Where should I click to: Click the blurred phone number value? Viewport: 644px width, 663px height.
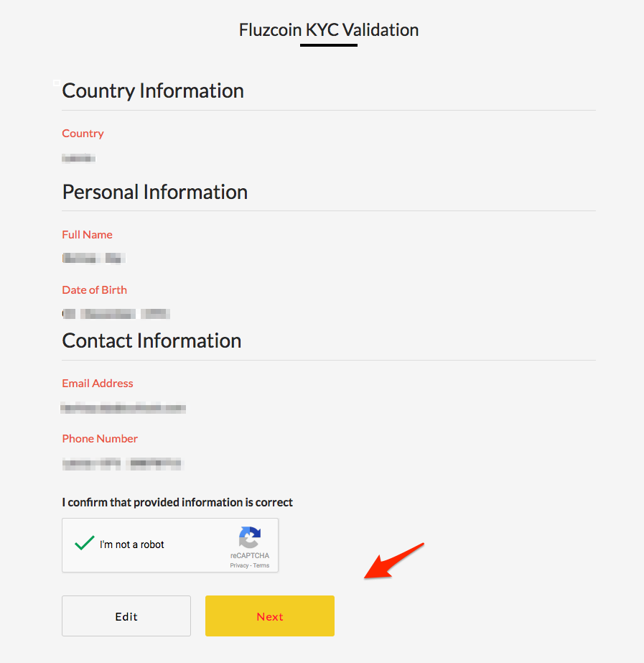[x=122, y=463]
